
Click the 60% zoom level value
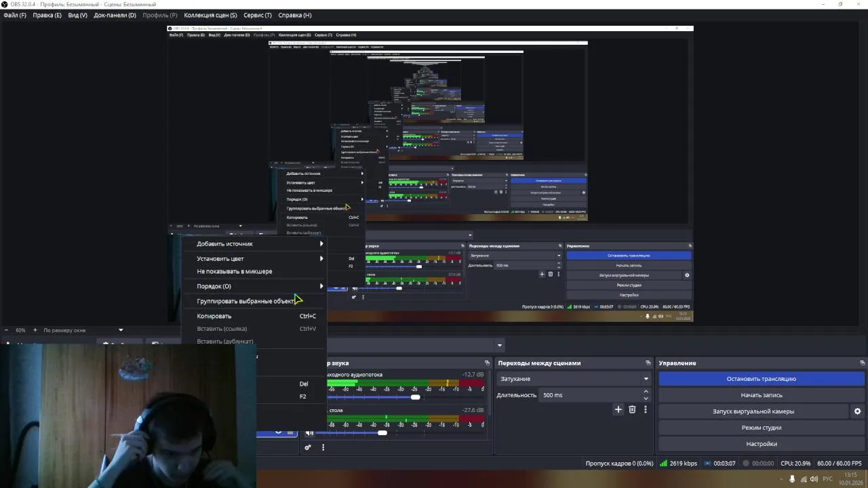click(20, 330)
